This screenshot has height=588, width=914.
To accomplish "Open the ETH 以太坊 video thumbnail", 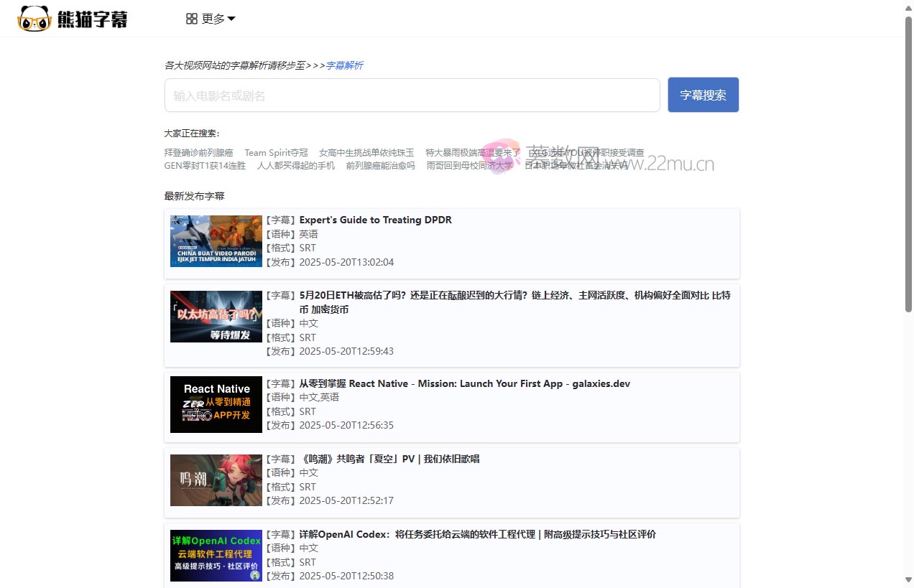I will coord(216,317).
